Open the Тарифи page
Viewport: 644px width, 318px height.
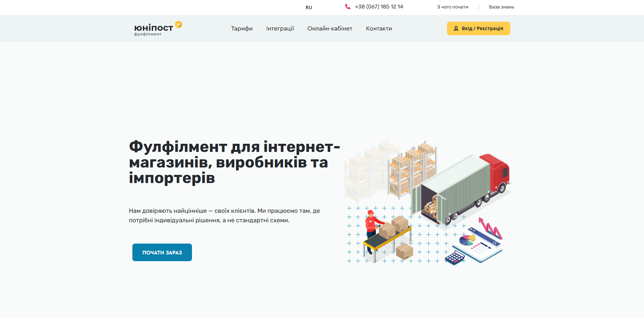241,28
